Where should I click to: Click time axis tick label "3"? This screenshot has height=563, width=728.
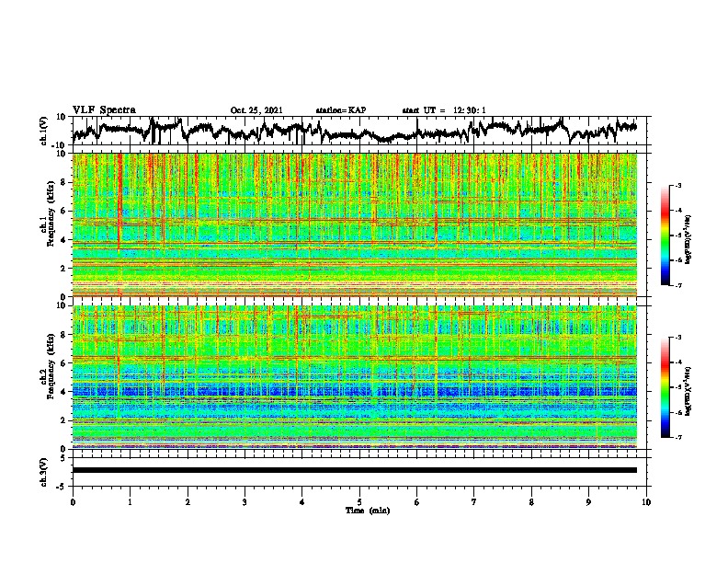click(245, 502)
